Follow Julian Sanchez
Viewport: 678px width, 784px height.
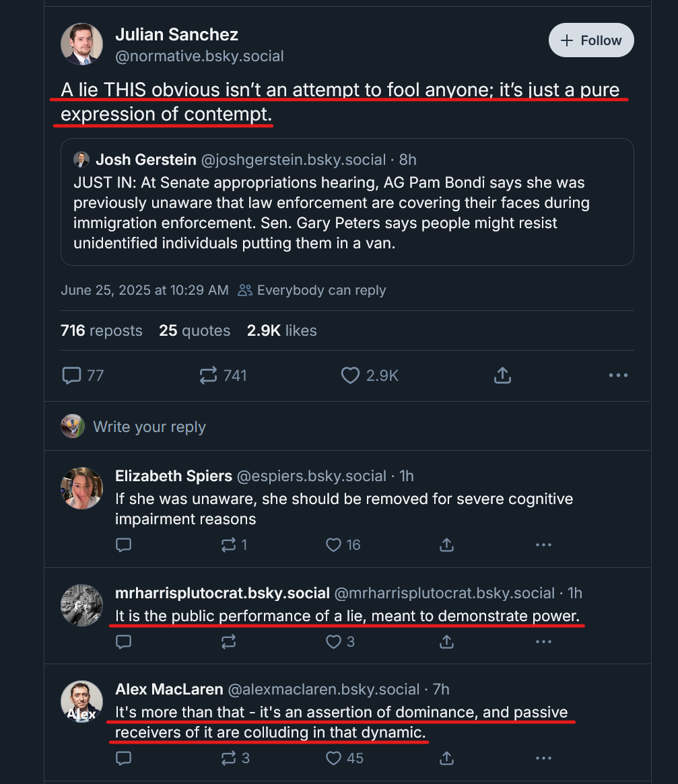(591, 40)
